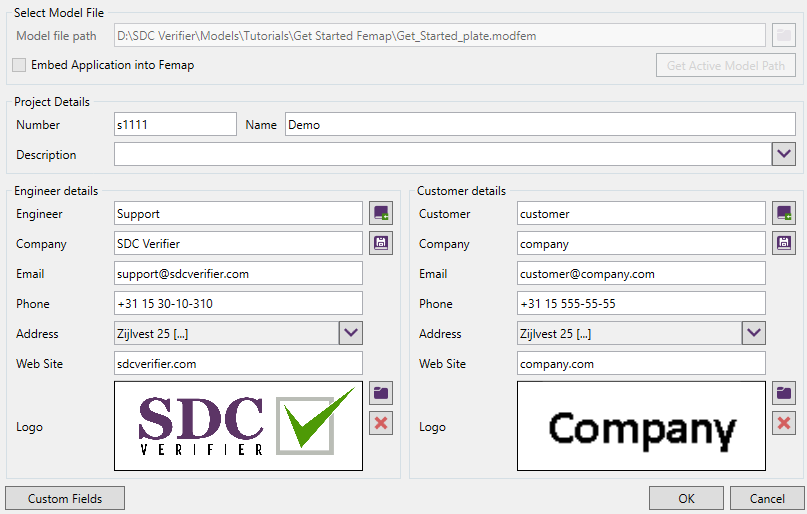
Task: Open the customer Address dropdown arrow
Action: [754, 333]
